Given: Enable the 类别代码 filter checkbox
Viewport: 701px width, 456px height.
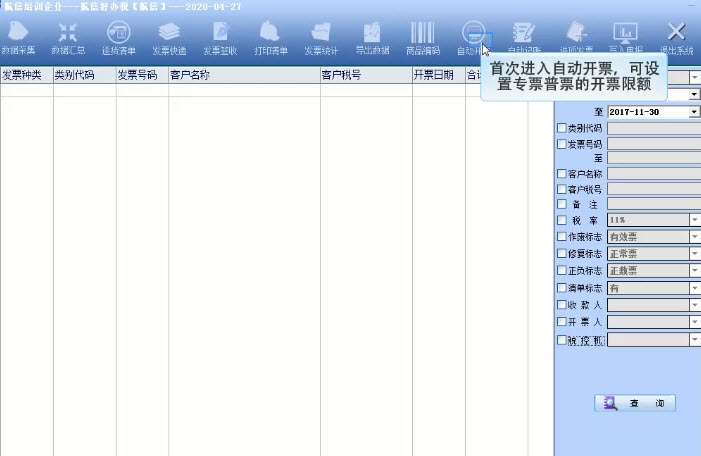Looking at the screenshot, I should pyautogui.click(x=562, y=128).
